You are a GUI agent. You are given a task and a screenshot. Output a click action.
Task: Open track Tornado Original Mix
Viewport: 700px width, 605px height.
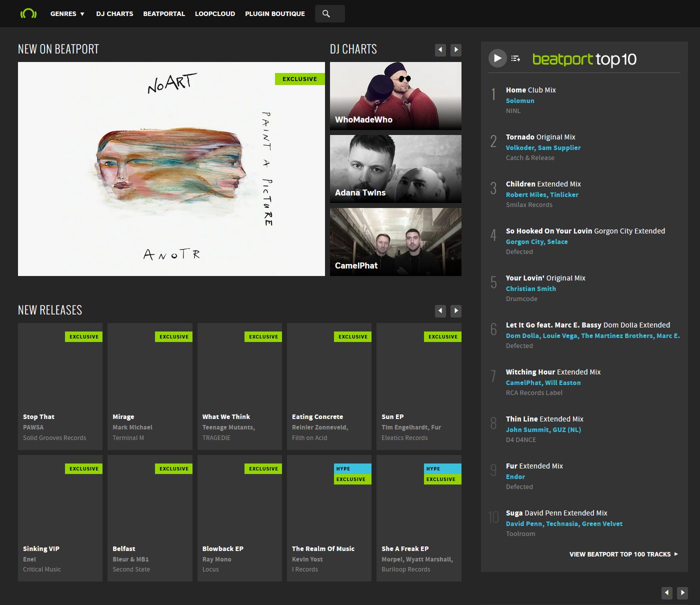[x=540, y=137]
